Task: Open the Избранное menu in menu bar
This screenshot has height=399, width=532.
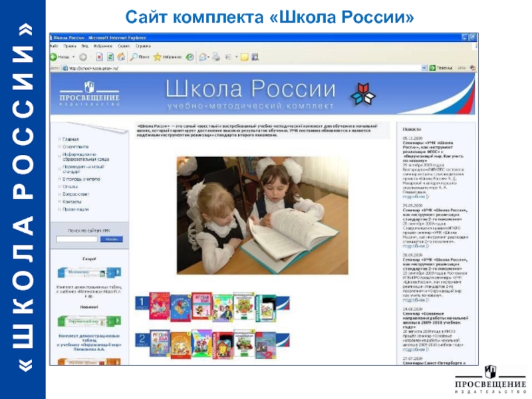Action: (x=103, y=46)
